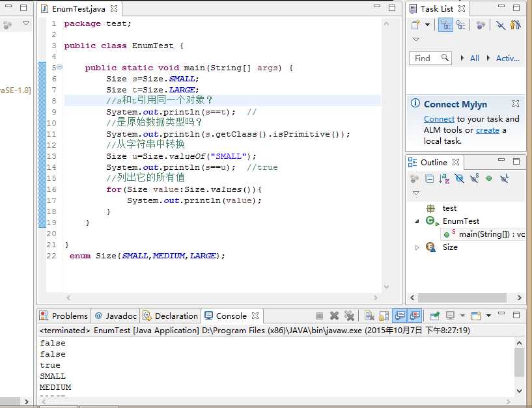Image resolution: width=532 pixels, height=408 pixels.
Task: Open the Outline view menu triangle
Action: [x=416, y=193]
